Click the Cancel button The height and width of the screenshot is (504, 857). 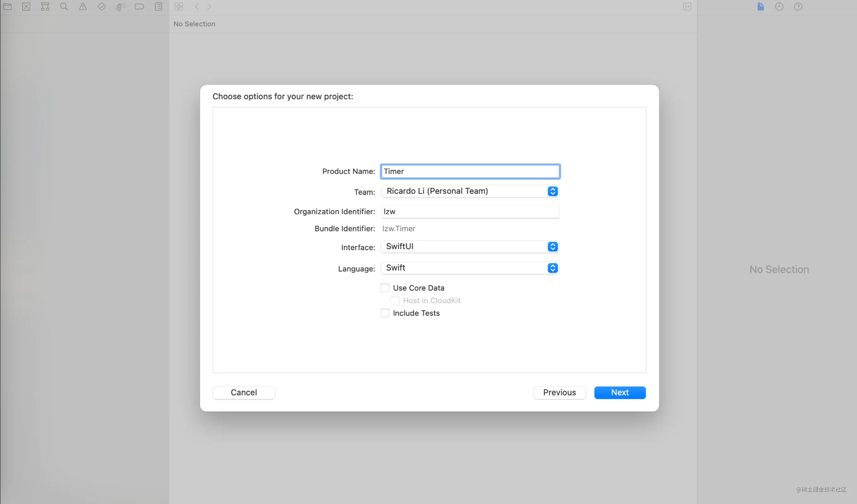[x=244, y=392]
